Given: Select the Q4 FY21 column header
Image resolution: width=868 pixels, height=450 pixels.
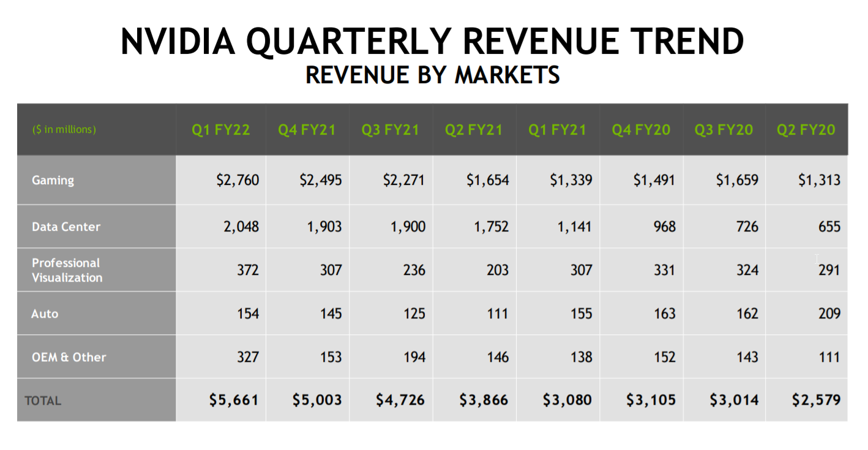Looking at the screenshot, I should point(307,130).
